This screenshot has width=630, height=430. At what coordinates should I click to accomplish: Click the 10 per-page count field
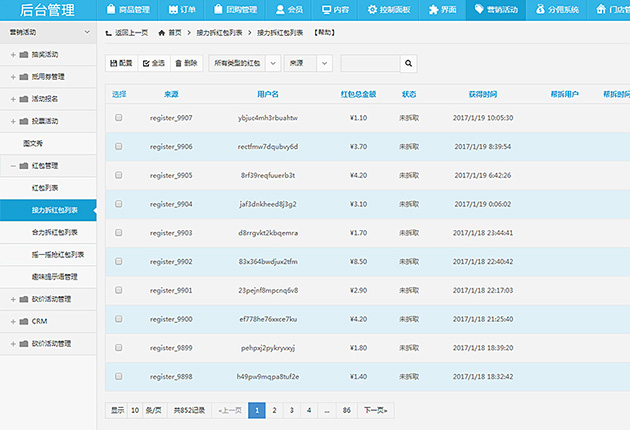135,410
